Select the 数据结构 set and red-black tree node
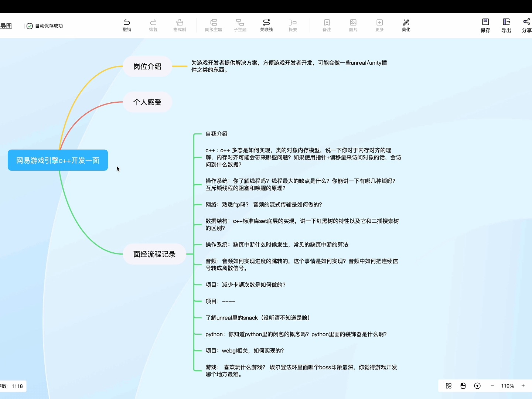The height and width of the screenshot is (399, 532). (x=302, y=224)
